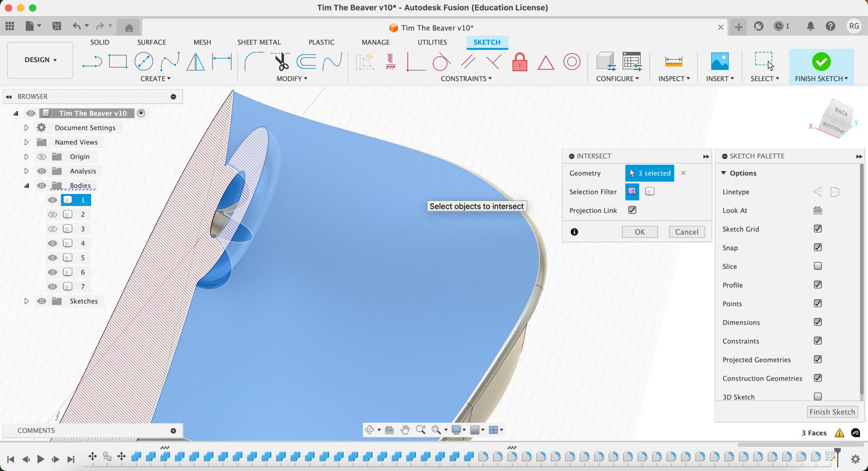Select the Center Diameter Circle tool

(144, 62)
